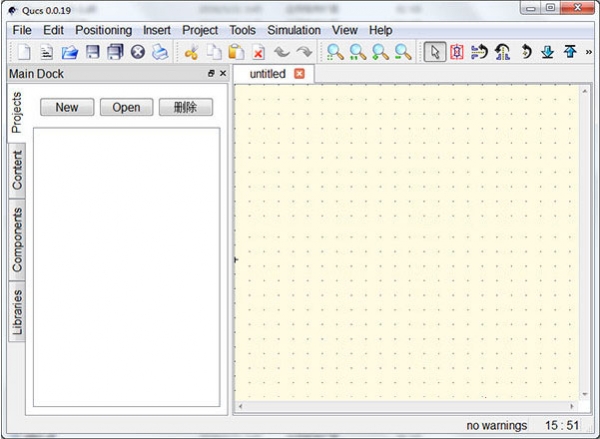Activate the select pointer tool
The width and height of the screenshot is (600, 439).
[434, 52]
